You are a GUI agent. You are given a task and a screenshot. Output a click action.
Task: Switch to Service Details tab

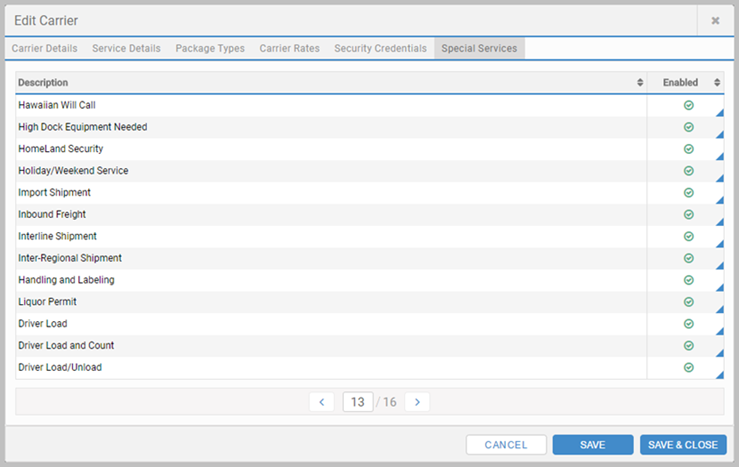click(126, 49)
